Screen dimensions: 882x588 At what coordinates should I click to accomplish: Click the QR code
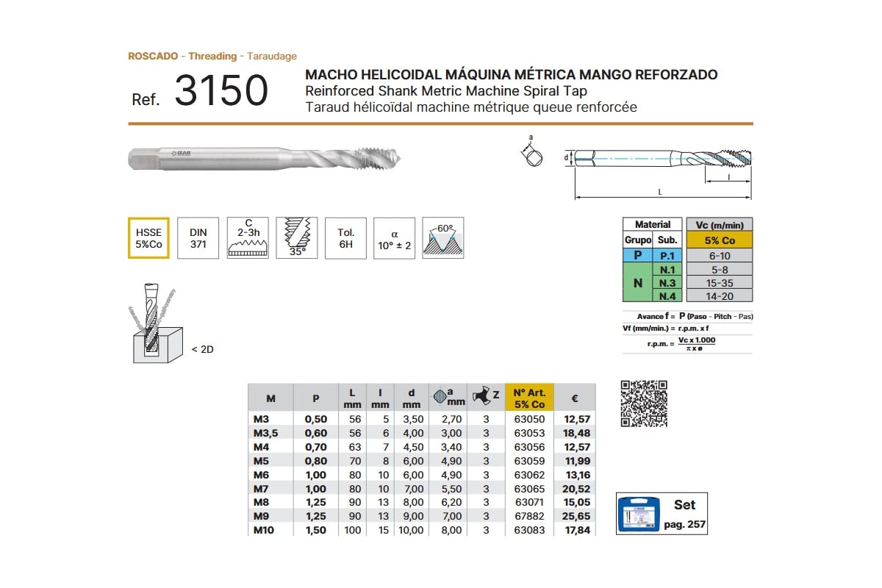pos(645,403)
